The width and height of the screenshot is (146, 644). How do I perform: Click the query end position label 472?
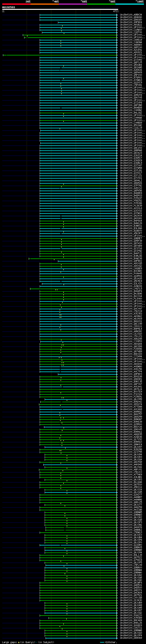click(x=115, y=11)
